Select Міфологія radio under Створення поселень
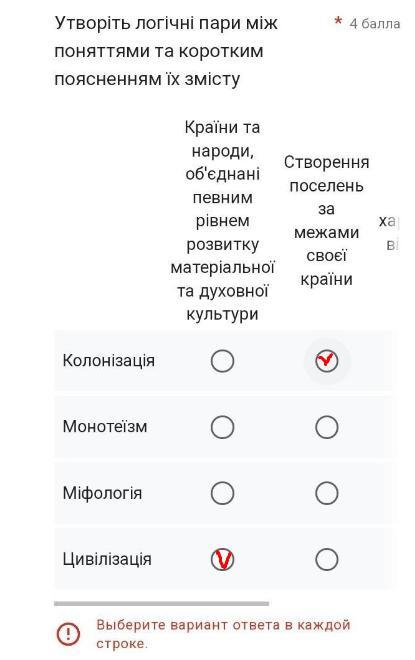This screenshot has width=415, height=660. pyautogui.click(x=327, y=493)
